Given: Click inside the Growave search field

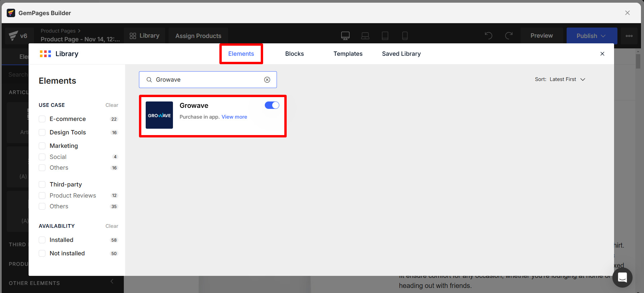Looking at the screenshot, I should [207, 80].
